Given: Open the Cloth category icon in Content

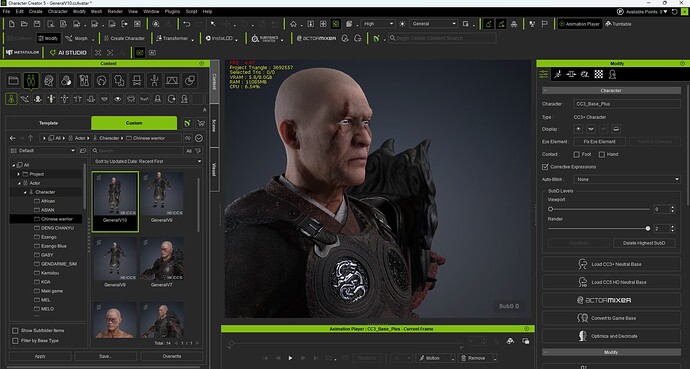Looking at the screenshot, I should (x=119, y=80).
